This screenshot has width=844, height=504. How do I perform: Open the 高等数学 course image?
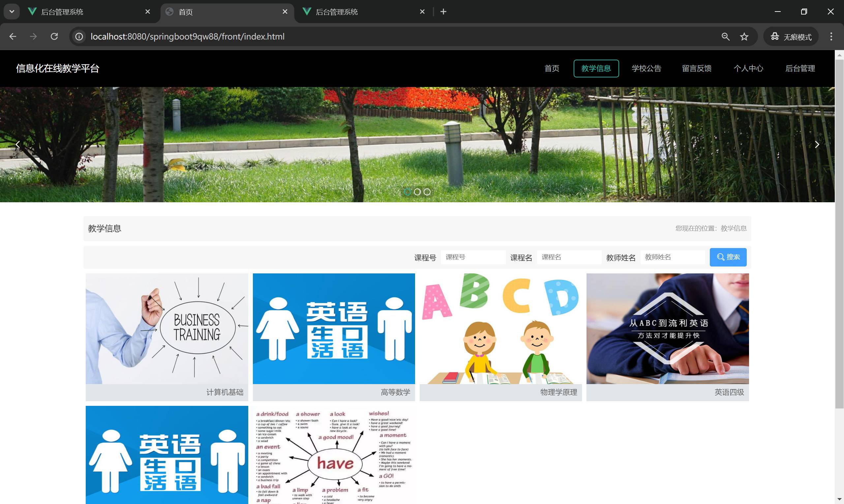click(x=334, y=328)
